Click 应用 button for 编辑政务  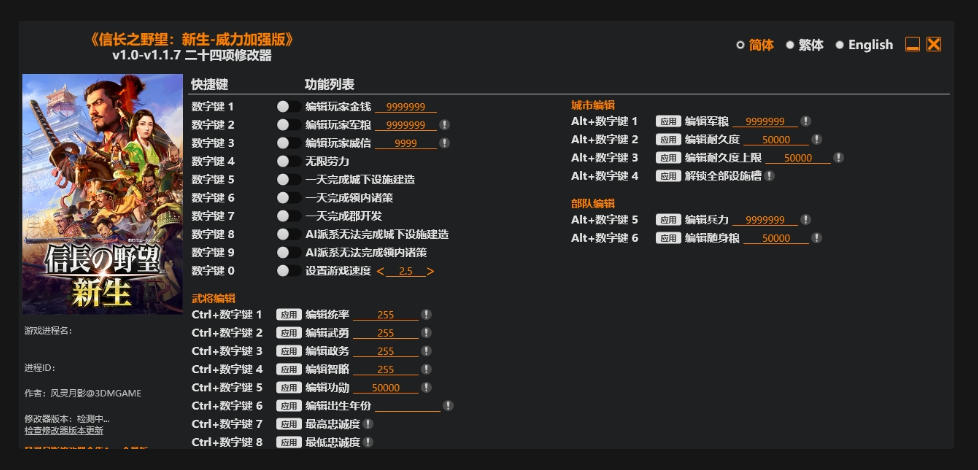pyautogui.click(x=289, y=351)
